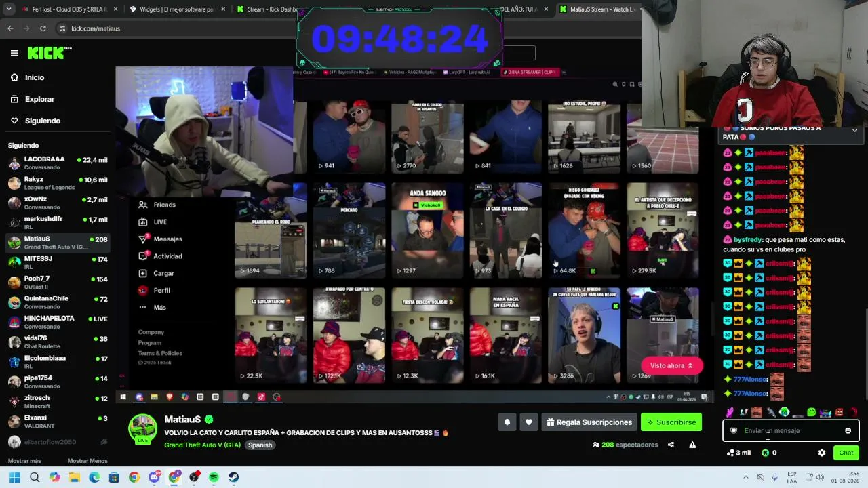868x488 pixels.
Task: Click the MatiauS live avatar
Action: tap(142, 429)
